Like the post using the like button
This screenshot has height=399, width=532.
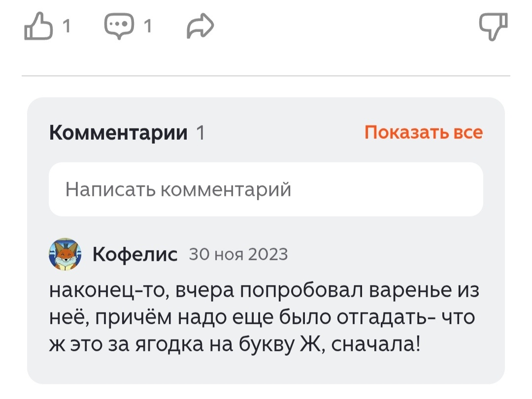(38, 26)
